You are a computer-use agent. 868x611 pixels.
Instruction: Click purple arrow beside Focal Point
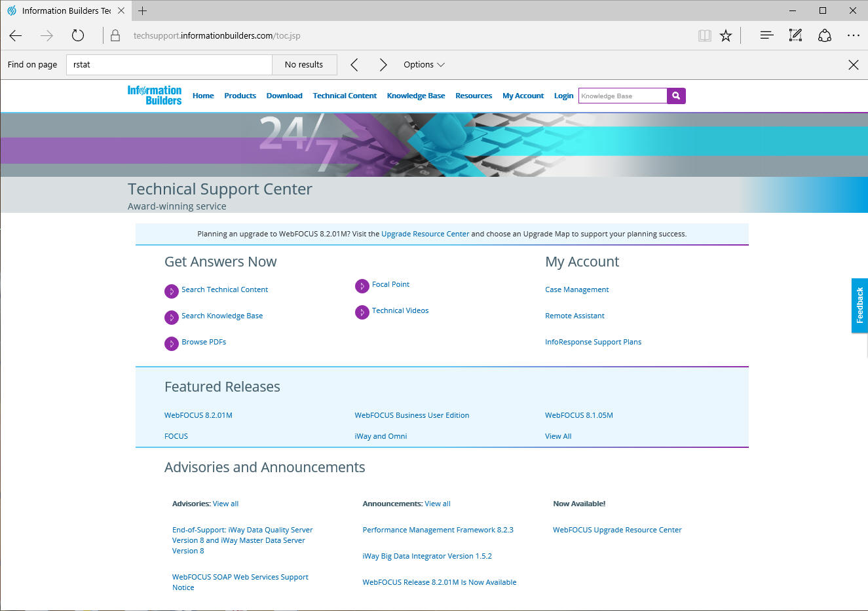coord(362,286)
